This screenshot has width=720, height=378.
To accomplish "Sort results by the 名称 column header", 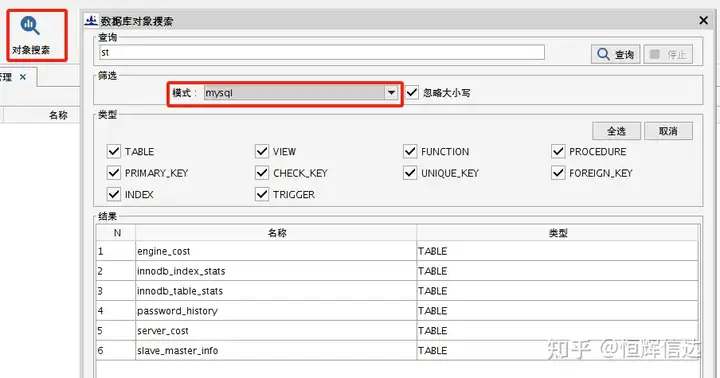I will pos(276,233).
